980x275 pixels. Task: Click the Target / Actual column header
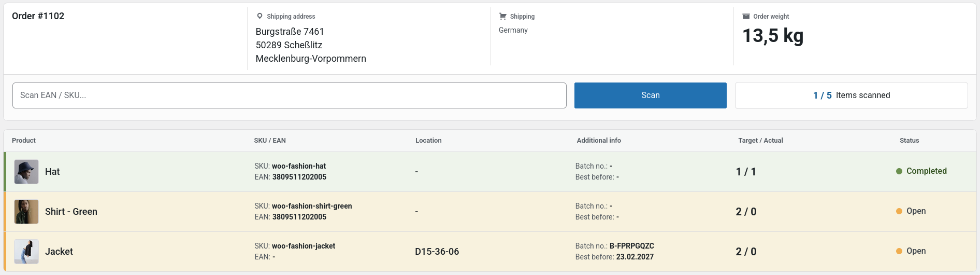(x=760, y=141)
